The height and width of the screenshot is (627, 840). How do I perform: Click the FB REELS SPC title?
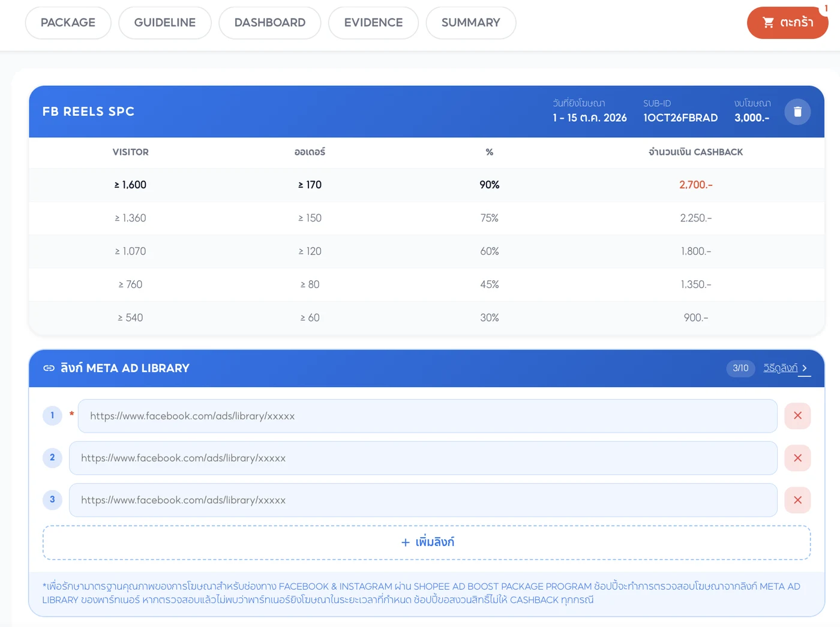[x=88, y=112]
